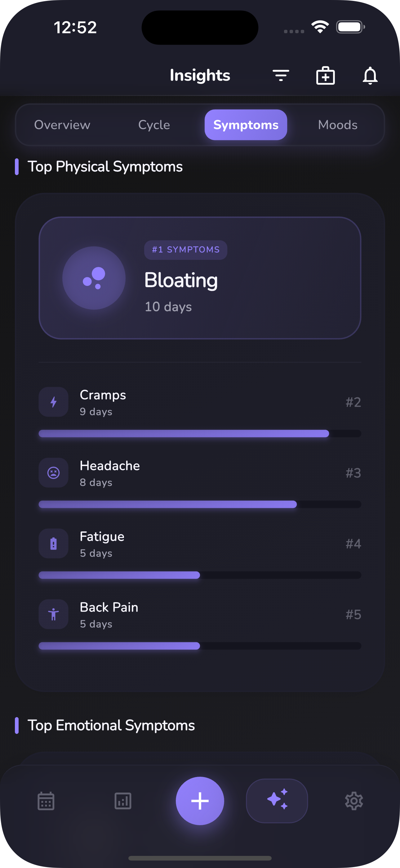Screen dimensions: 400x868
Task: Switch to the Cycle tab
Action: (154, 125)
